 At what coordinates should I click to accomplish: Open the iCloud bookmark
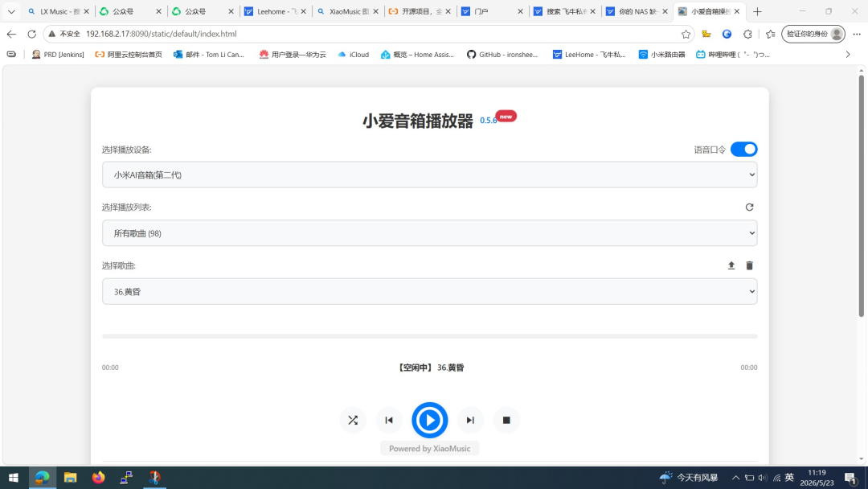(x=353, y=54)
